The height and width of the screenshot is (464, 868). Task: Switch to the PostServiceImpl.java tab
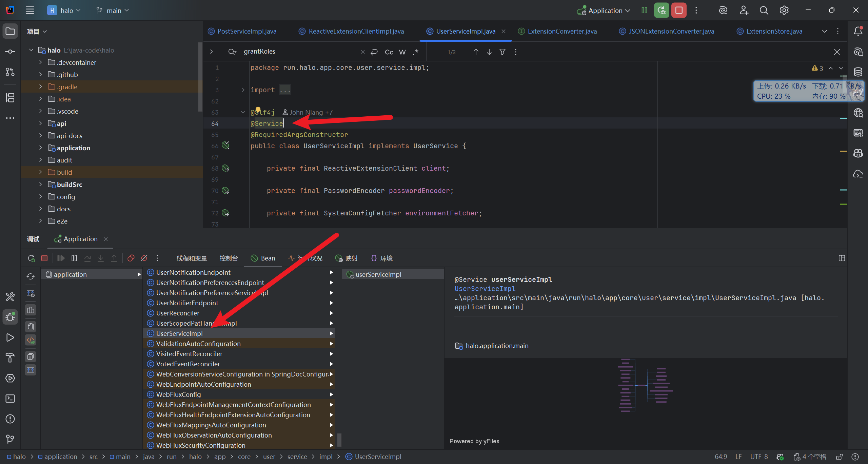point(246,31)
